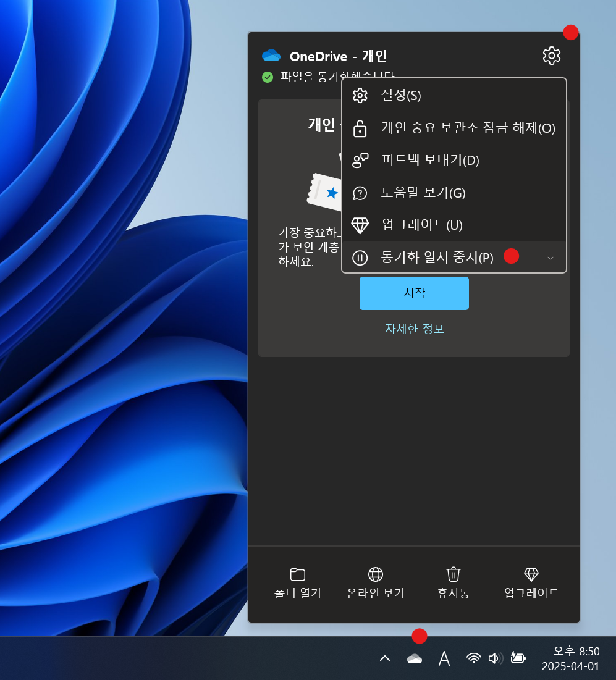Click the pause icon beside 동기화 일시 중지
The height and width of the screenshot is (680, 616).
[360, 258]
